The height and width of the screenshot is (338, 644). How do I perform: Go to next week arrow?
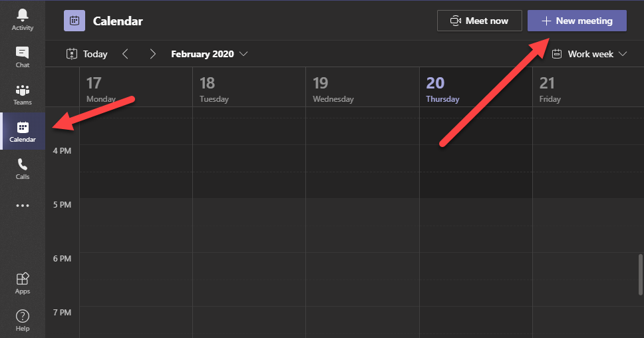tap(152, 54)
